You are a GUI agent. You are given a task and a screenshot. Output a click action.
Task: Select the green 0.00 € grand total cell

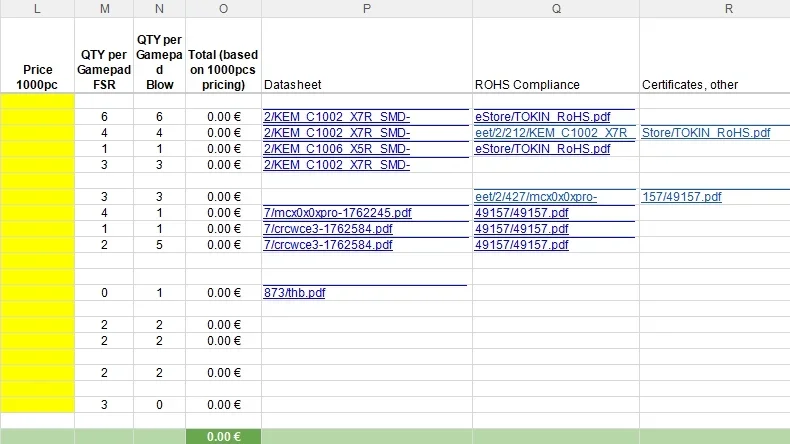tap(223, 436)
